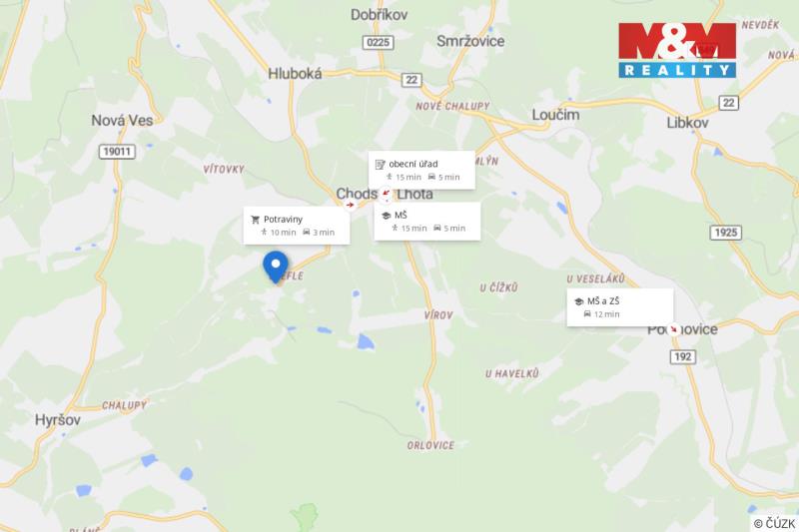The height and width of the screenshot is (532, 799).
Task: Click the red arrow marker left of Lhota
Action: (x=387, y=194)
